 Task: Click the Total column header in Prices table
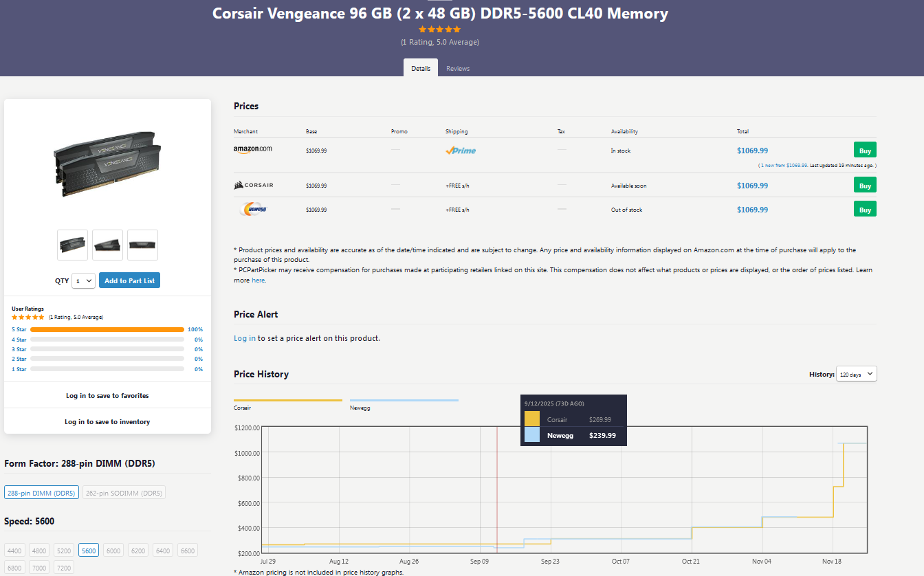743,131
